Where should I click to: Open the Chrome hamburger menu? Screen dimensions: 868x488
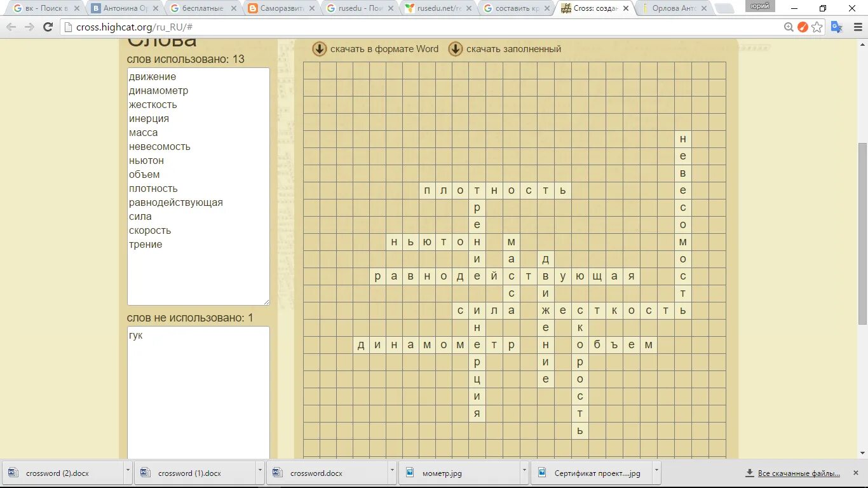pyautogui.click(x=857, y=27)
